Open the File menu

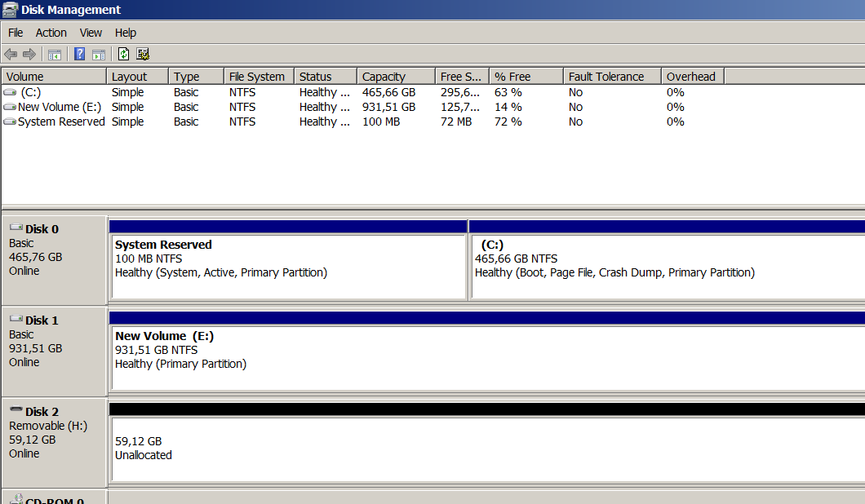(x=16, y=33)
